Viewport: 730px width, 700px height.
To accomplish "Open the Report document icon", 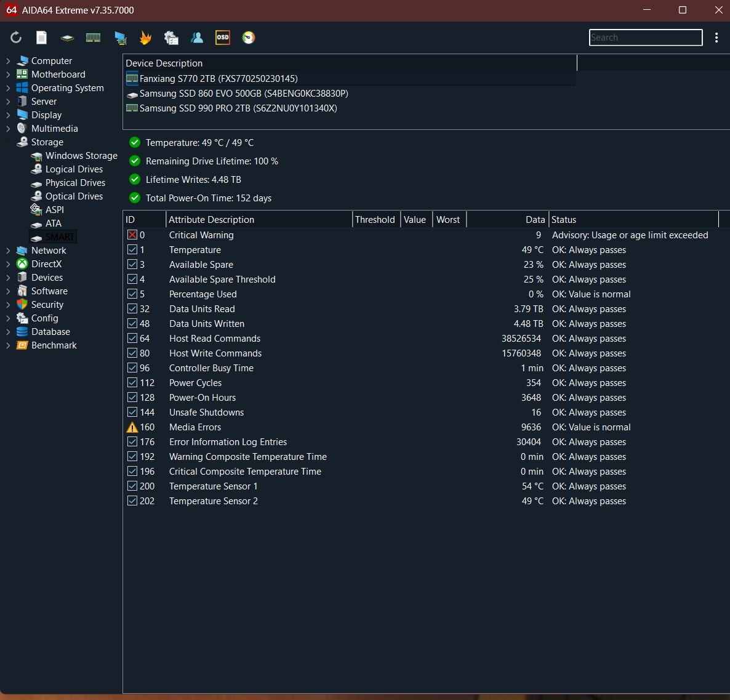I will pos(41,38).
